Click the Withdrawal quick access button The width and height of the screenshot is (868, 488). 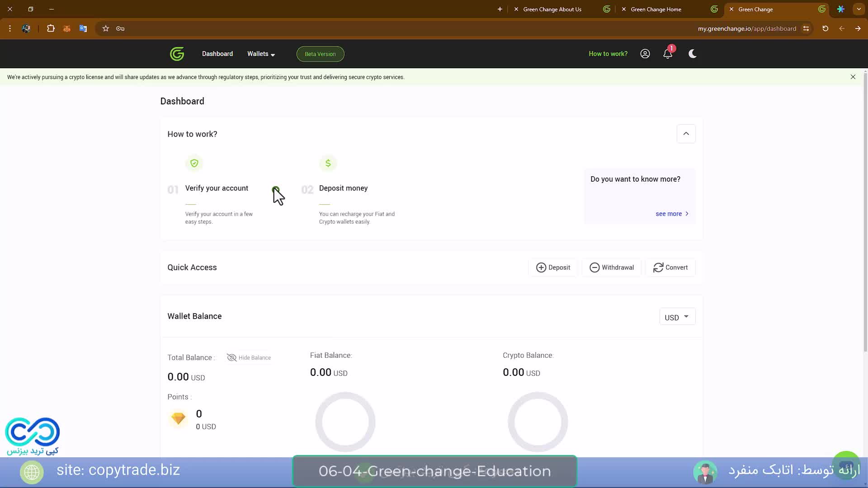point(612,267)
